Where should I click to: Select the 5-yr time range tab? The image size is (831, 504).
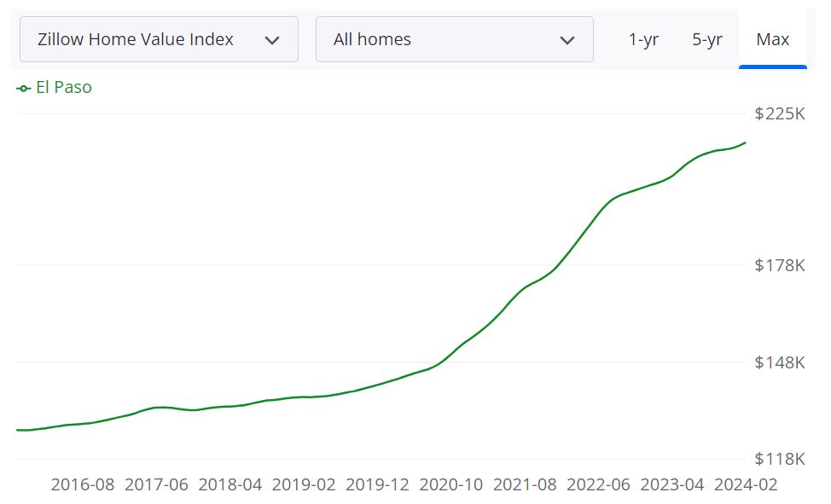click(707, 39)
